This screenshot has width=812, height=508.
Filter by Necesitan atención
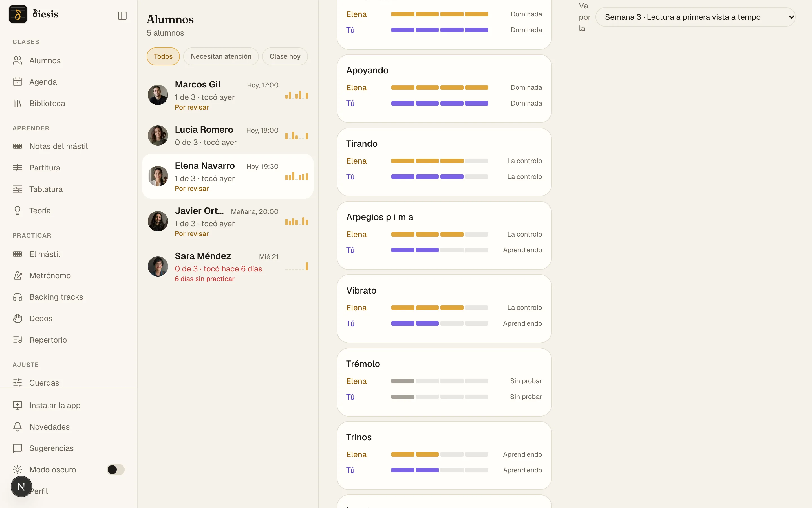(221, 56)
